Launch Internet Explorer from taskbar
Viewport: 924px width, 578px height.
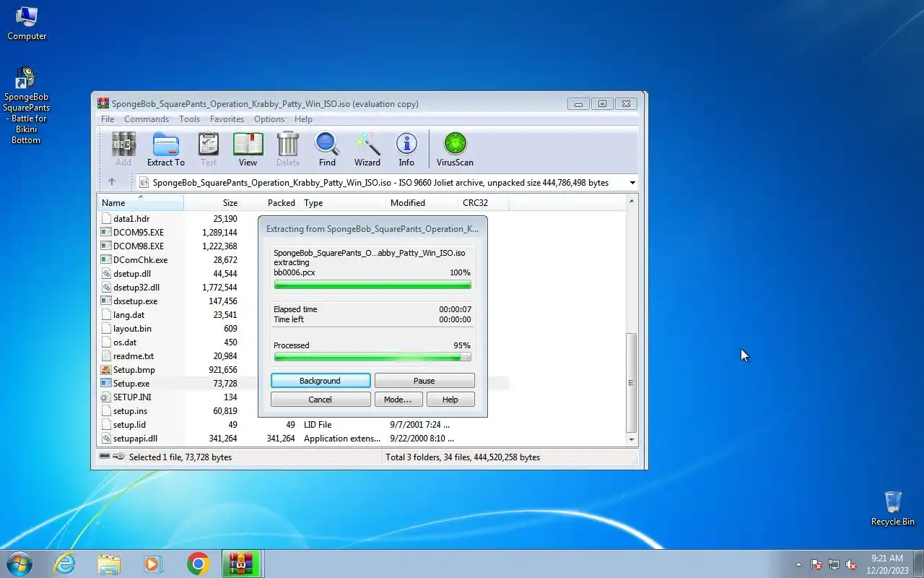tap(65, 564)
